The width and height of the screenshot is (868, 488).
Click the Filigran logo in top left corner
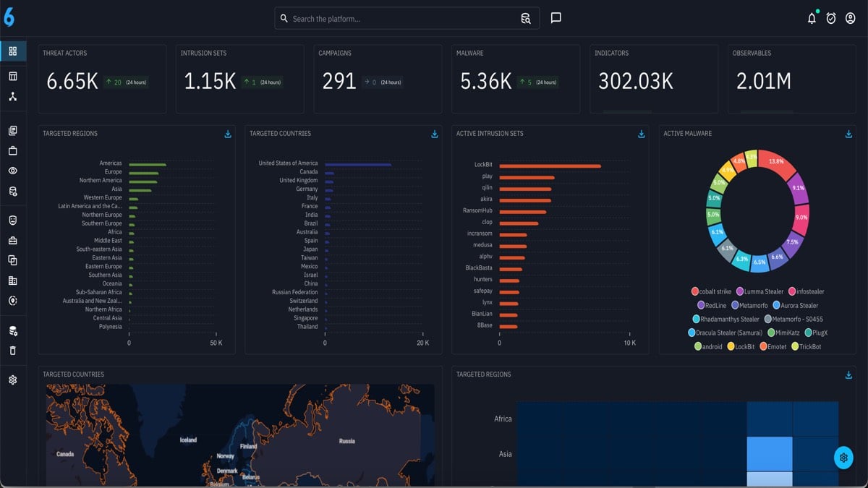[x=10, y=18]
